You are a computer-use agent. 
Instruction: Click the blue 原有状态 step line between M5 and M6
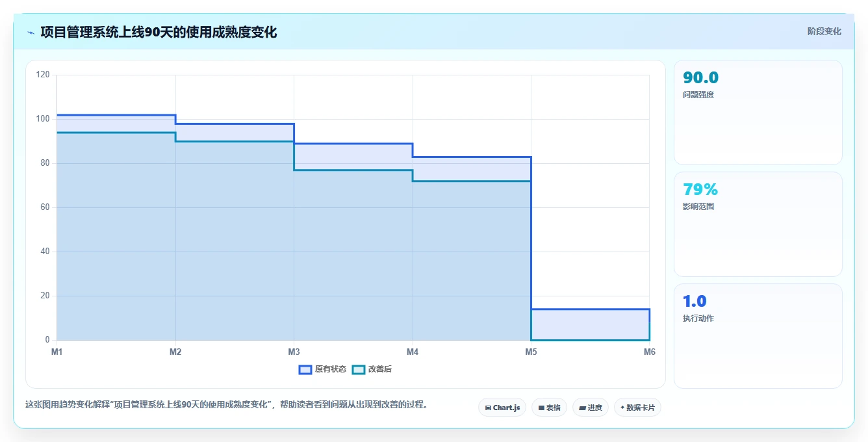[590, 309]
